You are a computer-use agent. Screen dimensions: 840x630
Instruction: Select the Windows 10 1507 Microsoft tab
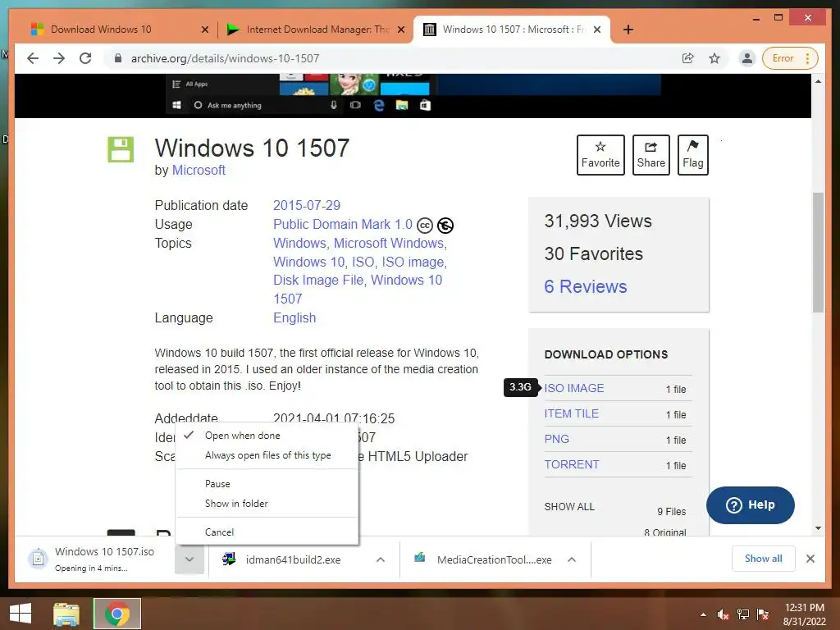coord(514,30)
